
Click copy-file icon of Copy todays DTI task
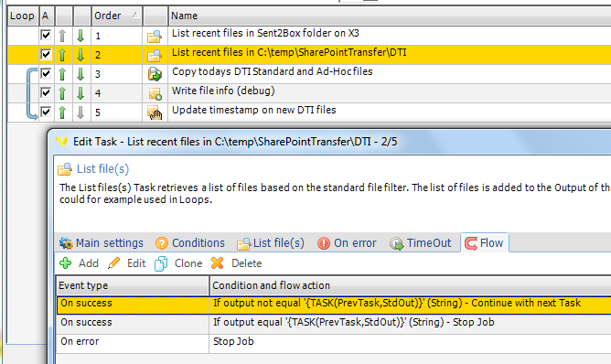[x=155, y=74]
